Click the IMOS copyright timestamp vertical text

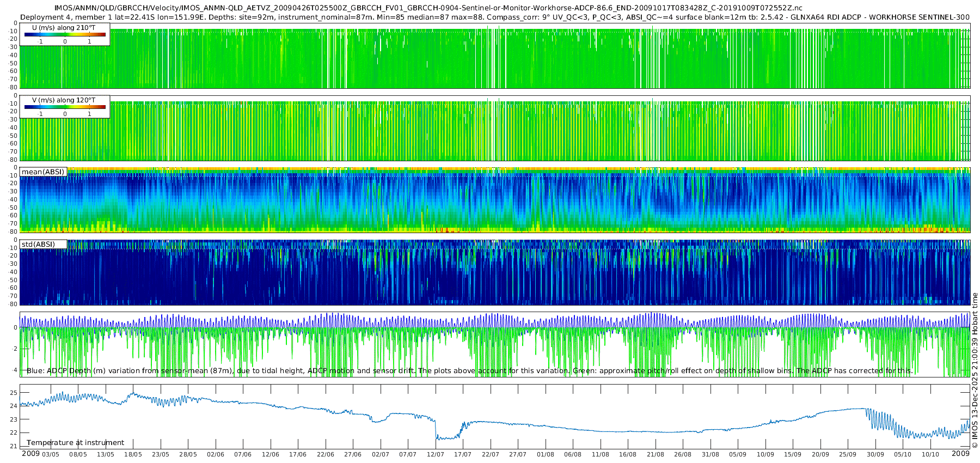pyautogui.click(x=975, y=370)
